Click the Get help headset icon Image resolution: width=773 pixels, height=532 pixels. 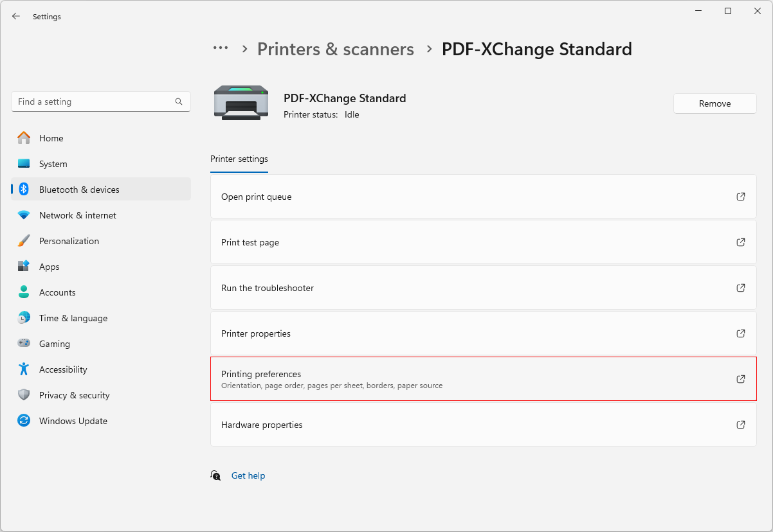click(215, 475)
